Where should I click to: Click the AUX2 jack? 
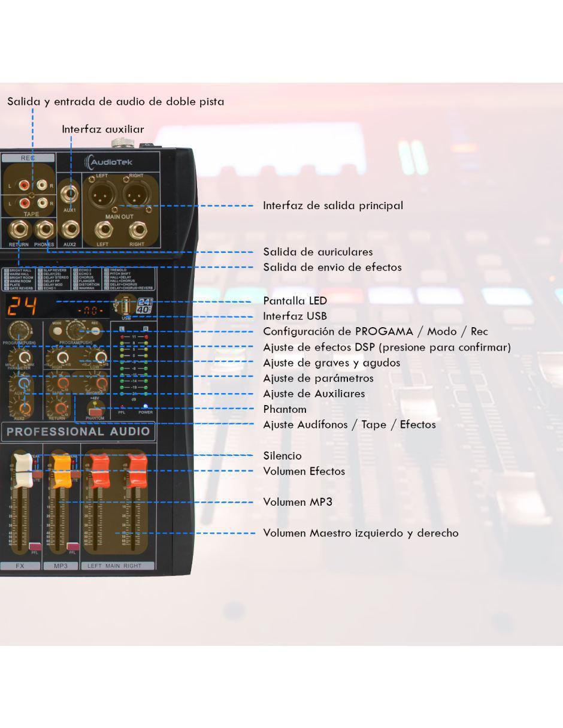coord(70,229)
